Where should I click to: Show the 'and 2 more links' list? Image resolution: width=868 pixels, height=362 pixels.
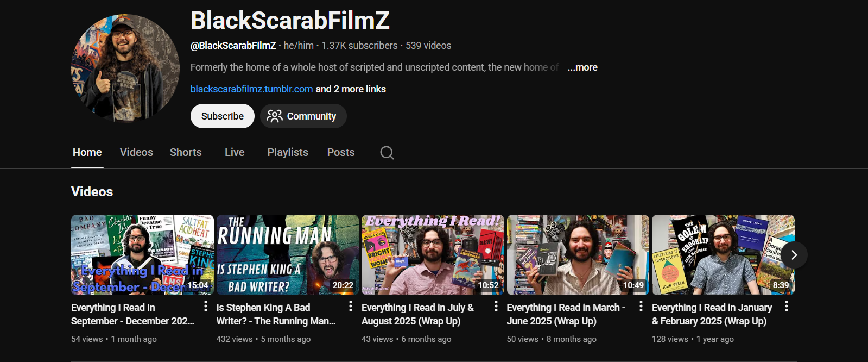click(x=351, y=89)
